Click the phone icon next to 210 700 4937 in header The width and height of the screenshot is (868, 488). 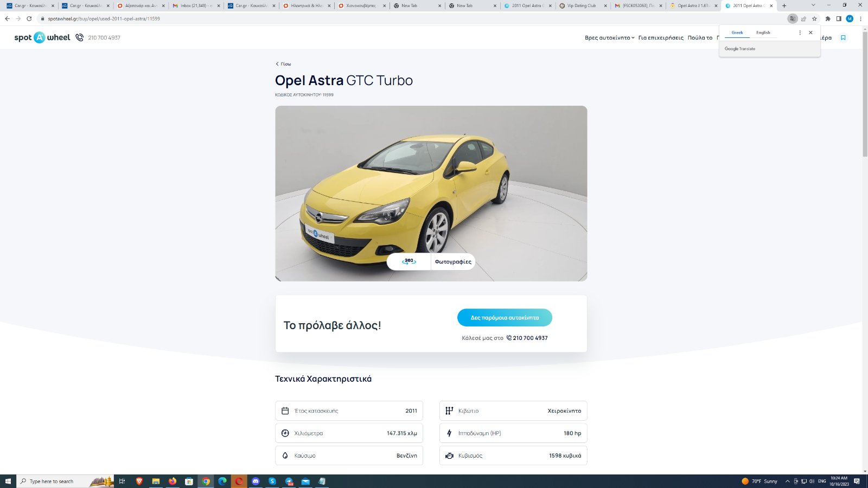[80, 37]
